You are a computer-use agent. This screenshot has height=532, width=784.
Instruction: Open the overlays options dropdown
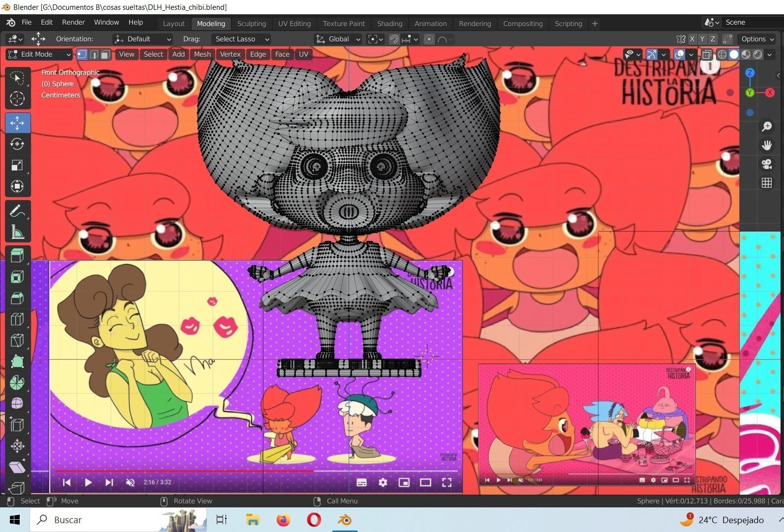(x=691, y=54)
